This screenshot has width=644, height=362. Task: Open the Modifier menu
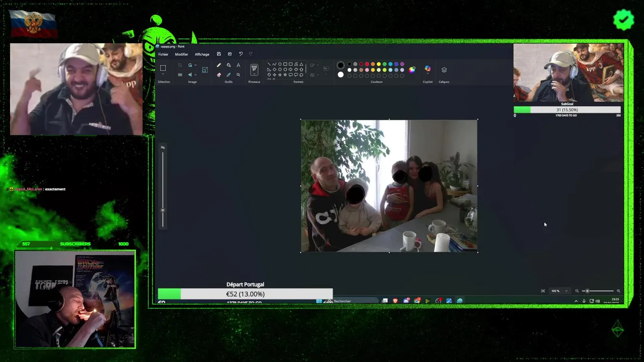click(x=182, y=54)
